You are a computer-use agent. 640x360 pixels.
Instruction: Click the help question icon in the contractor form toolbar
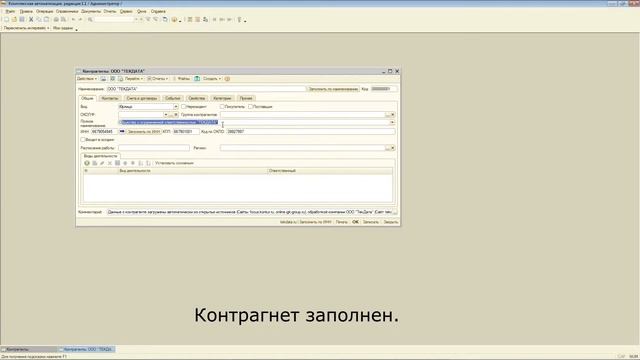point(227,79)
